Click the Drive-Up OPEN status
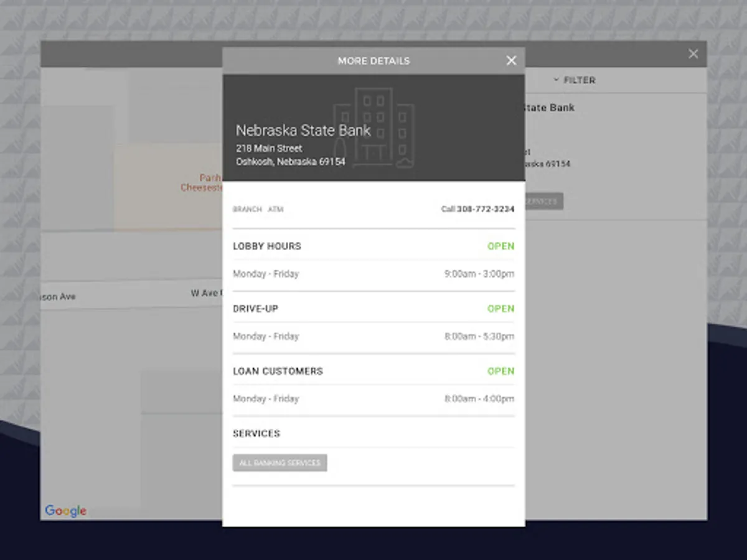Screen dimensions: 747x560 (x=501, y=309)
